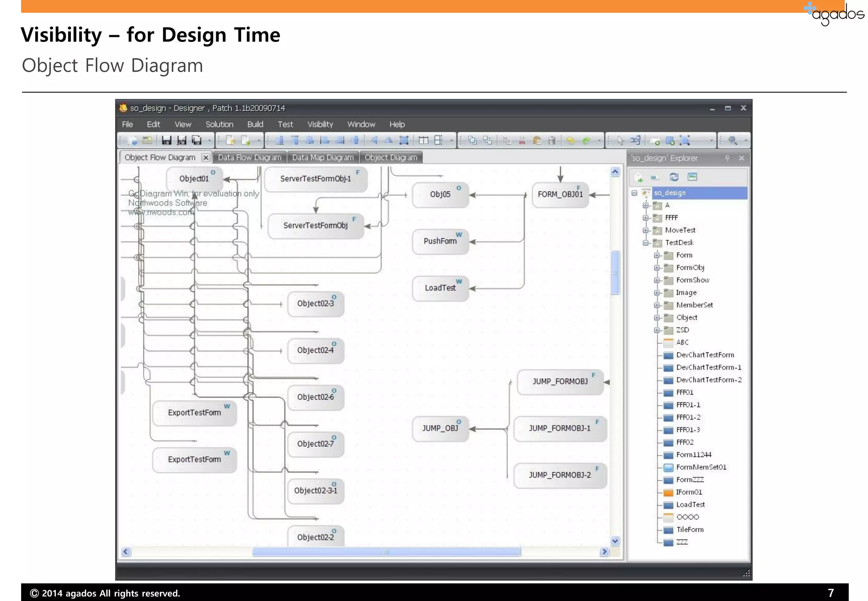Screen dimensions: 868x601
Task: Open the File menu
Action: pyautogui.click(x=127, y=124)
